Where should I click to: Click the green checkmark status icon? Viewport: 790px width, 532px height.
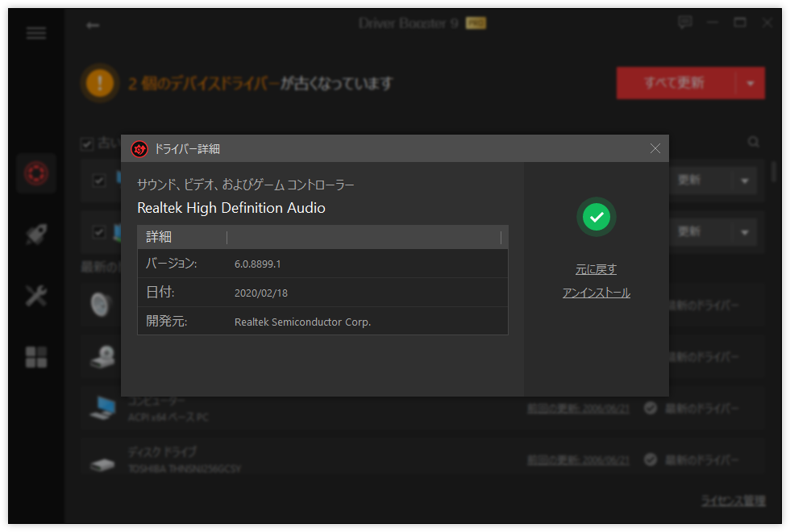click(596, 217)
